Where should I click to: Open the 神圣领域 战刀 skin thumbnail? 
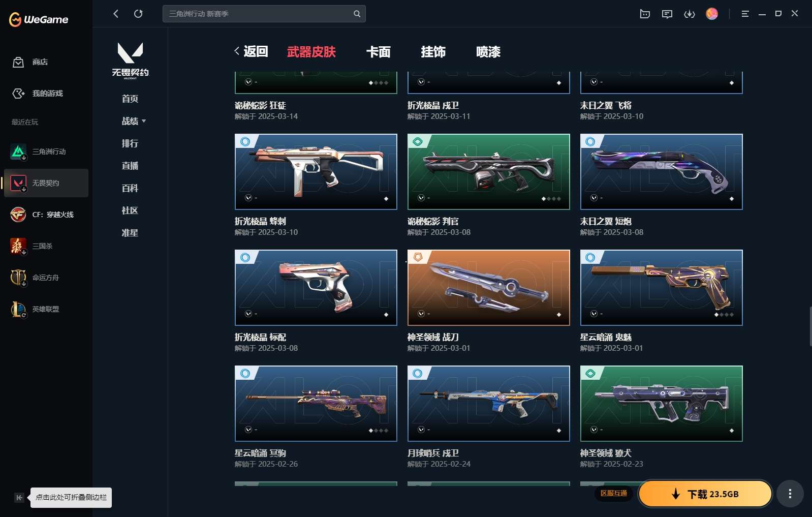tap(489, 288)
